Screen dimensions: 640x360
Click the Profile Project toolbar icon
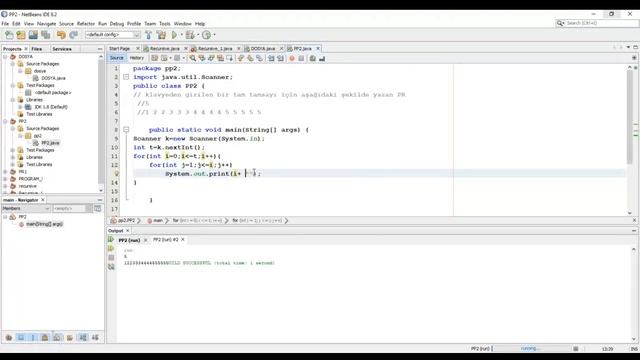pos(207,35)
